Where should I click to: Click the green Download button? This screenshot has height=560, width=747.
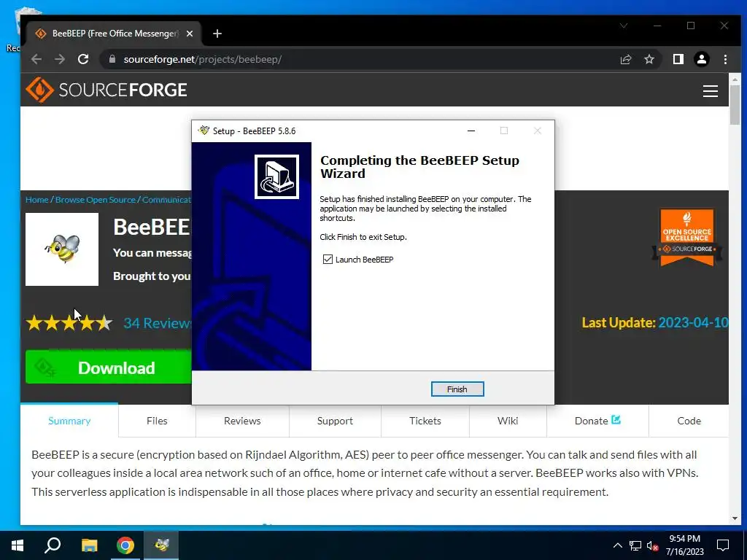[x=109, y=367]
